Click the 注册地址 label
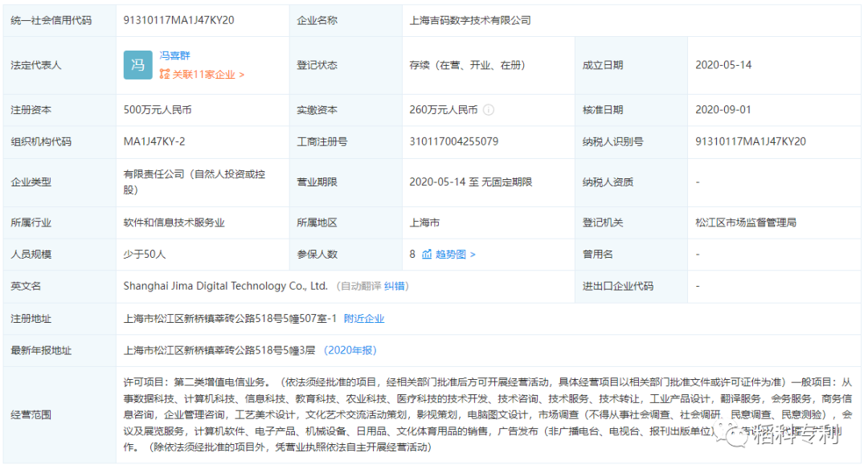868x473 pixels. pos(31,319)
